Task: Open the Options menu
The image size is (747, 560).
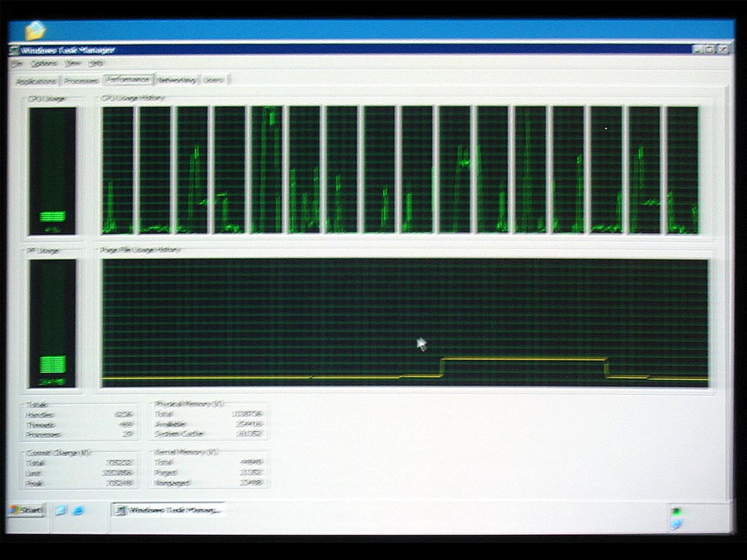Action: click(44, 63)
